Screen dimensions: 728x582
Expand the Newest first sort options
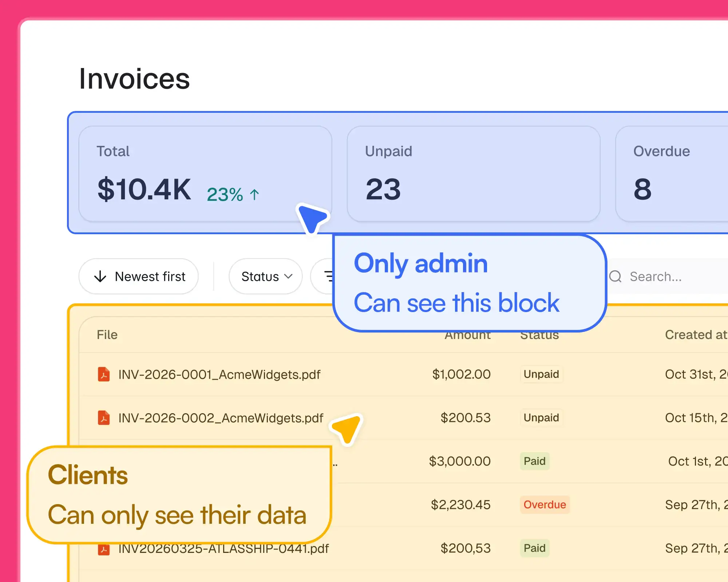[x=138, y=276]
